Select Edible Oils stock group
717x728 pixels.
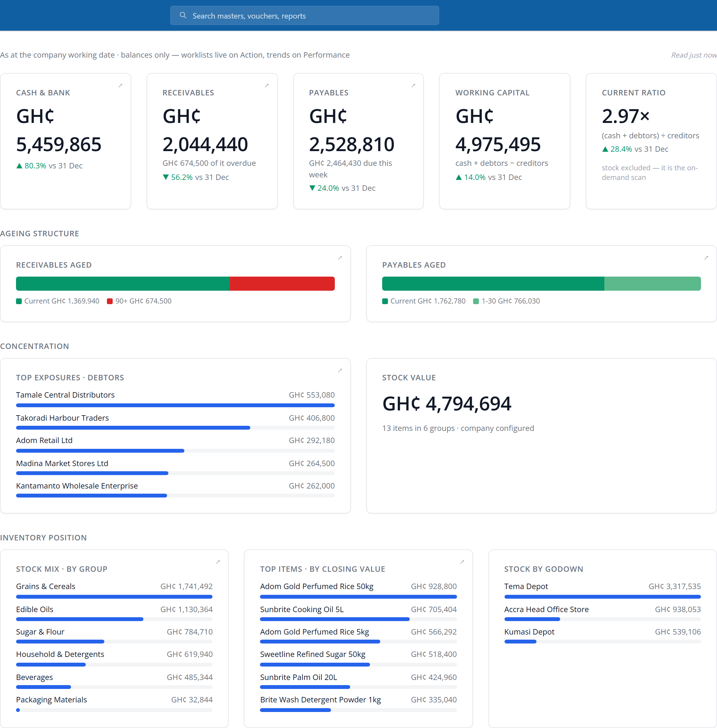[x=114, y=613]
